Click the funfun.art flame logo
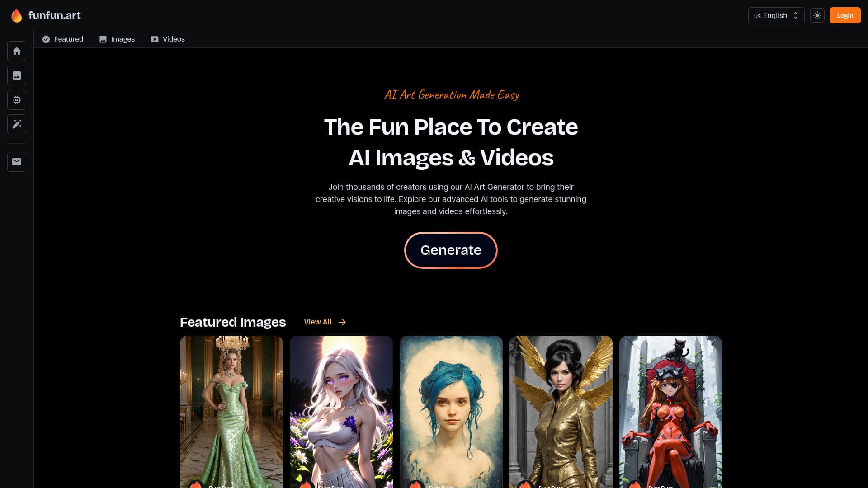This screenshot has height=488, width=868. [16, 15]
